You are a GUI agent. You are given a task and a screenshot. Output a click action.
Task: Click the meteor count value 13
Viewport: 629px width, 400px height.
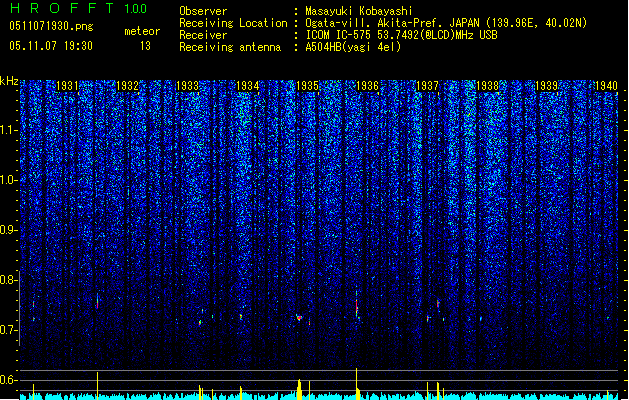coord(145,46)
